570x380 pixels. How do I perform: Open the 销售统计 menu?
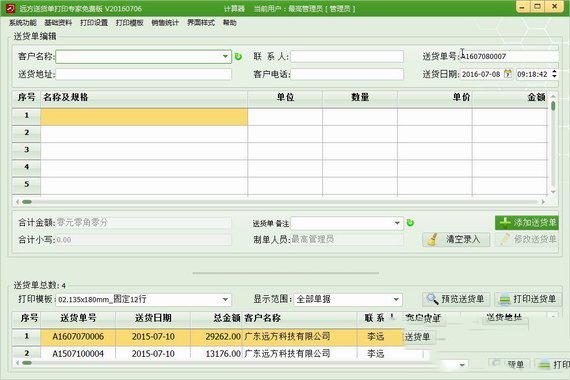(165, 23)
